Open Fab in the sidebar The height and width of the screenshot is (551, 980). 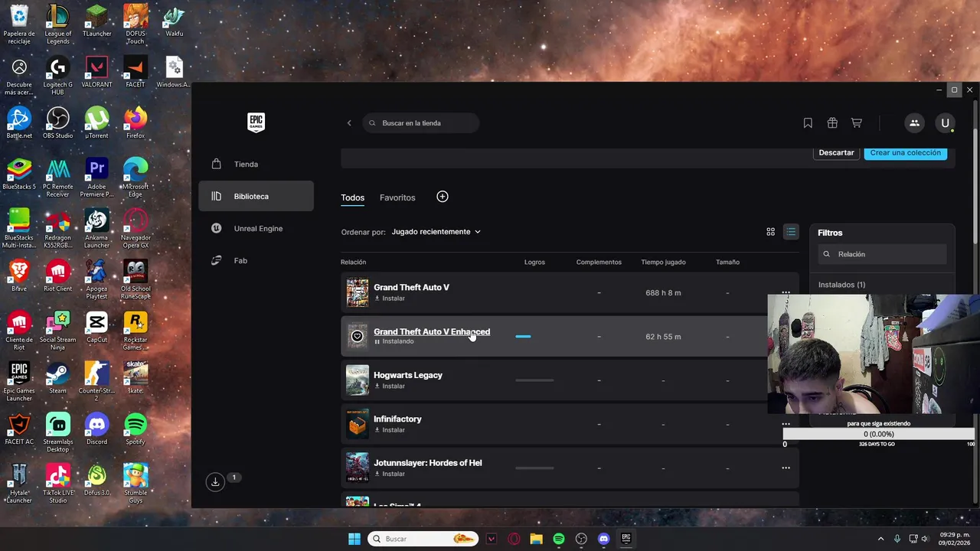point(256,260)
